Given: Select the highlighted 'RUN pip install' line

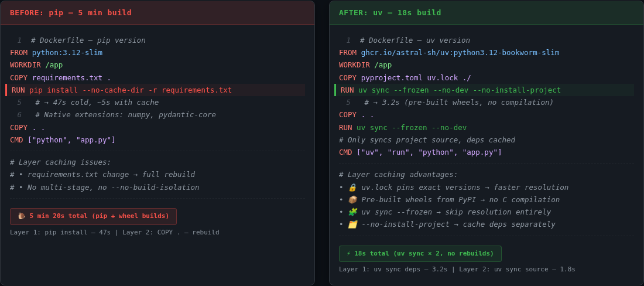Looking at the screenshot, I should click(x=155, y=90).
